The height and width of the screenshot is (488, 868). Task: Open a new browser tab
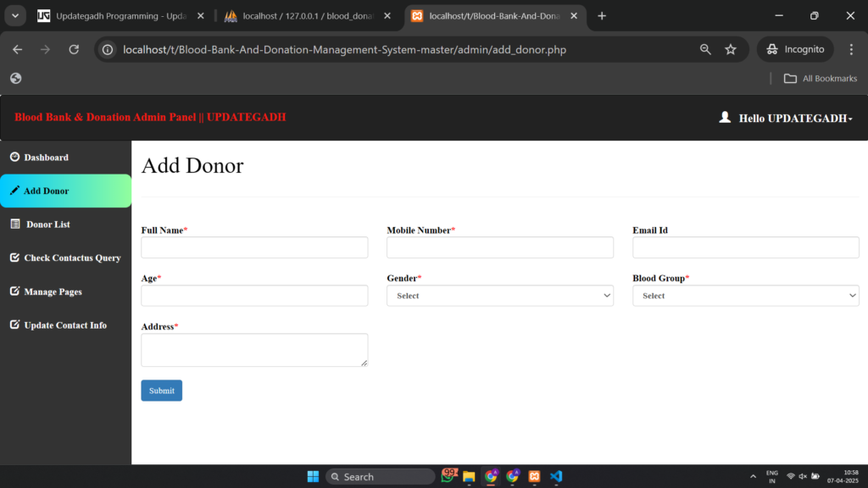click(x=602, y=16)
